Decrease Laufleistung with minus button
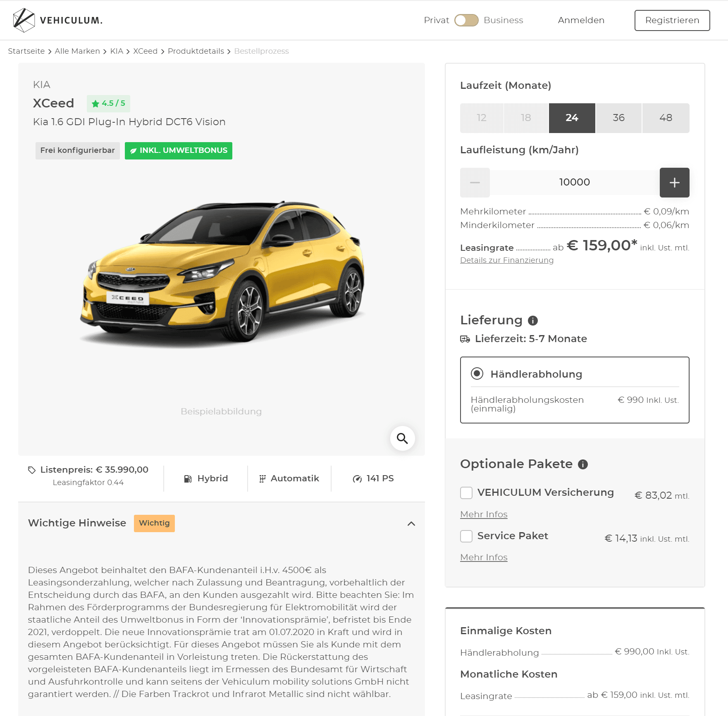The image size is (728, 716). pos(475,183)
